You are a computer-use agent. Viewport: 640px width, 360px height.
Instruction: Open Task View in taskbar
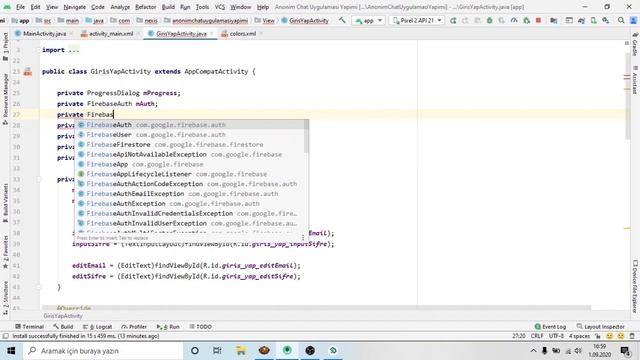[217, 351]
